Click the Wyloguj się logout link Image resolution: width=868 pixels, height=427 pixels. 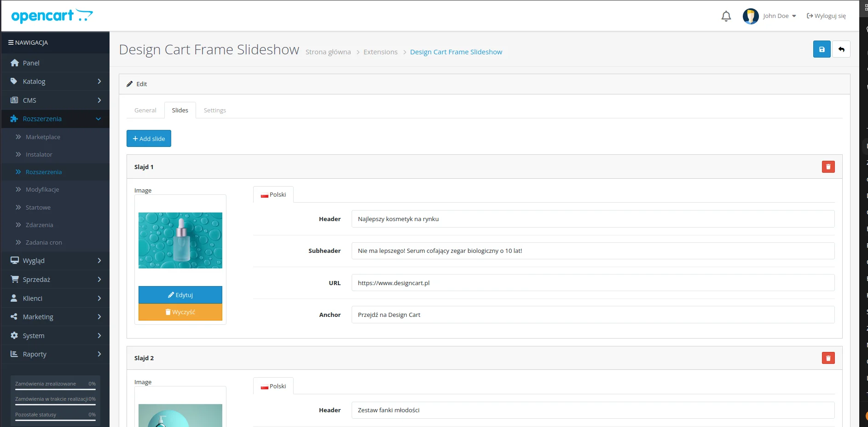(x=826, y=16)
